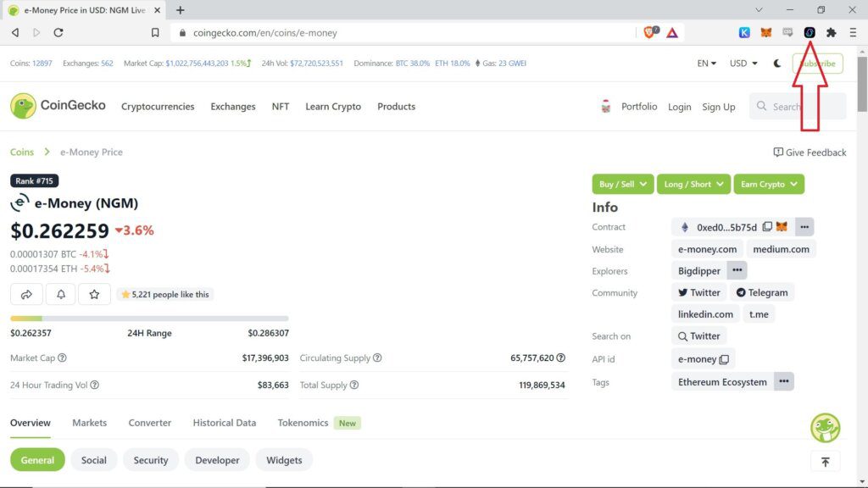Open Brave Rewards triangle icon
This screenshot has width=868, height=488.
click(672, 33)
